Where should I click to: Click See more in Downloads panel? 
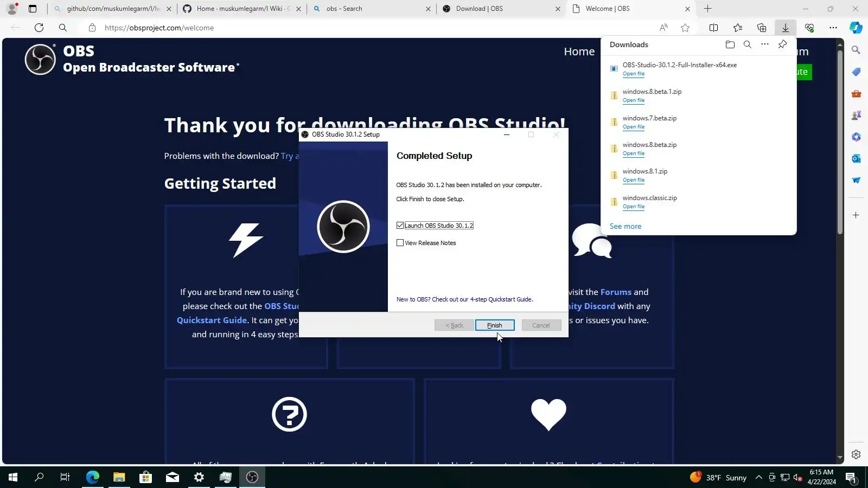pyautogui.click(x=625, y=226)
